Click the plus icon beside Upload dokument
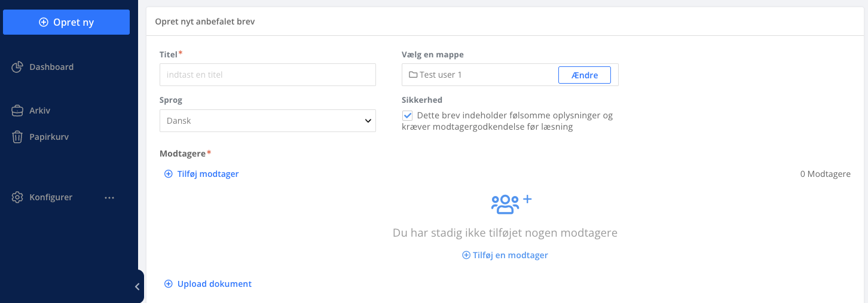Viewport: 868px width, 303px height. [169, 284]
